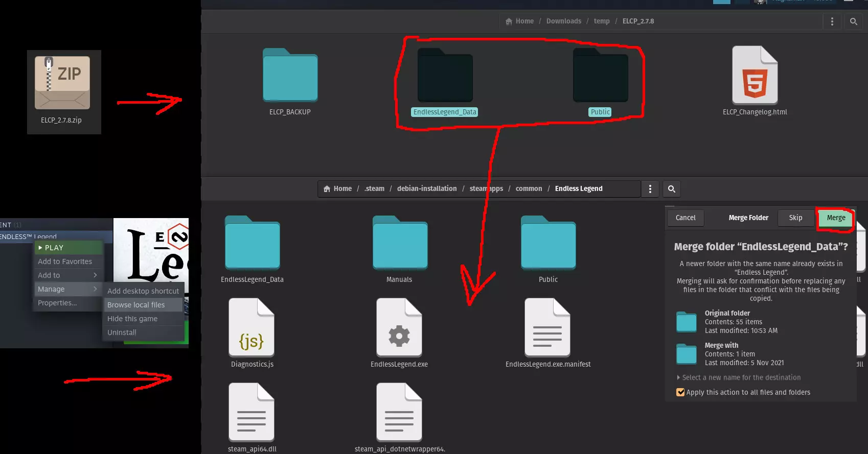Go to Downloads in upper path bar
The width and height of the screenshot is (868, 454).
pos(564,21)
